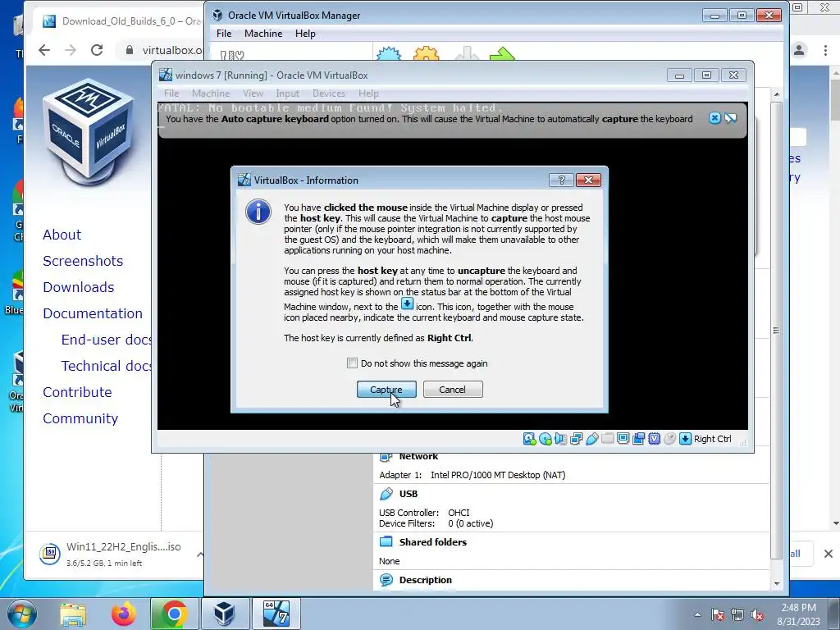Click the keyboard capture arrow icon by Right Ctrl

685,439
